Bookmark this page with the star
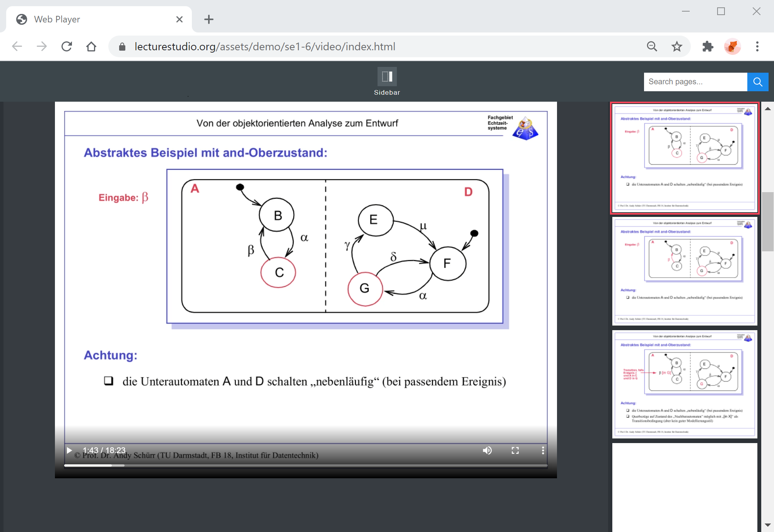The image size is (774, 532). [677, 47]
